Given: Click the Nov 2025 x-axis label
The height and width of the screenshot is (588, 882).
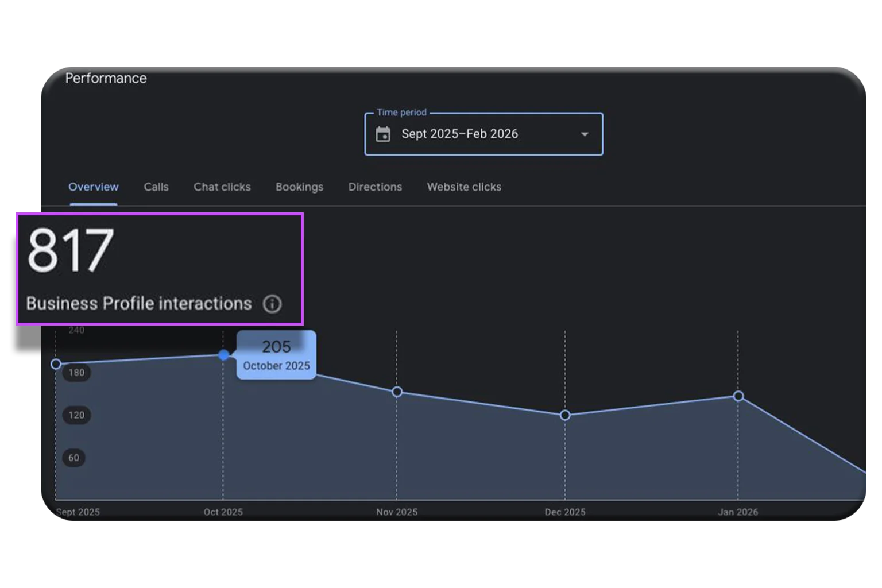Looking at the screenshot, I should [397, 512].
